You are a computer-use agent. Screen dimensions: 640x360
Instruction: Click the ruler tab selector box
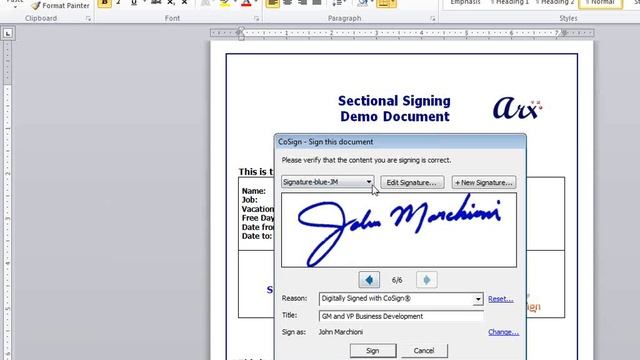(8, 33)
